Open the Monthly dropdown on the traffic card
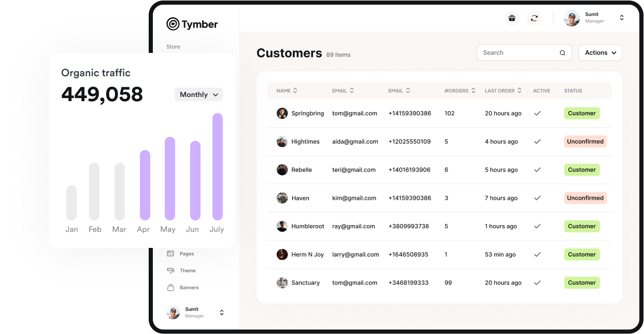The image size is (644, 334). click(x=198, y=94)
